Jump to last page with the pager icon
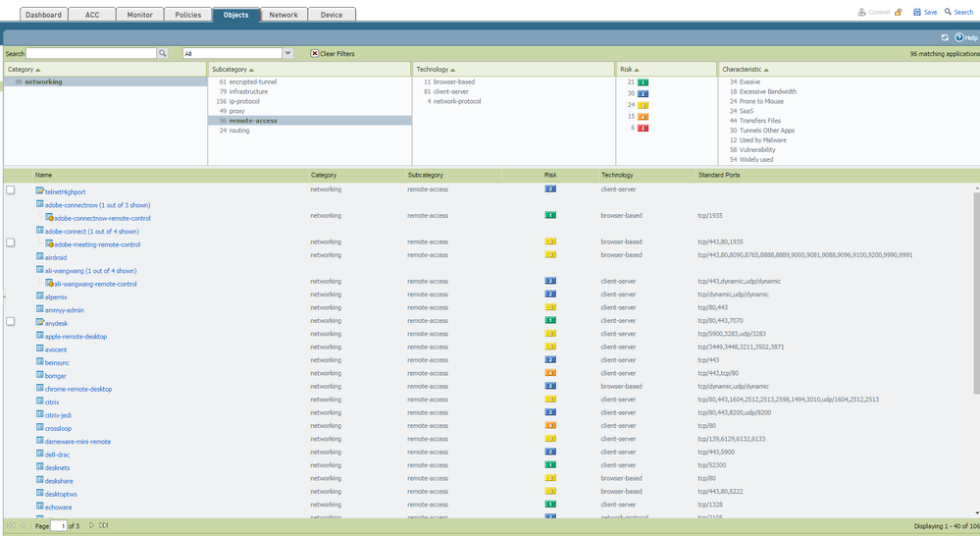 pos(104,526)
